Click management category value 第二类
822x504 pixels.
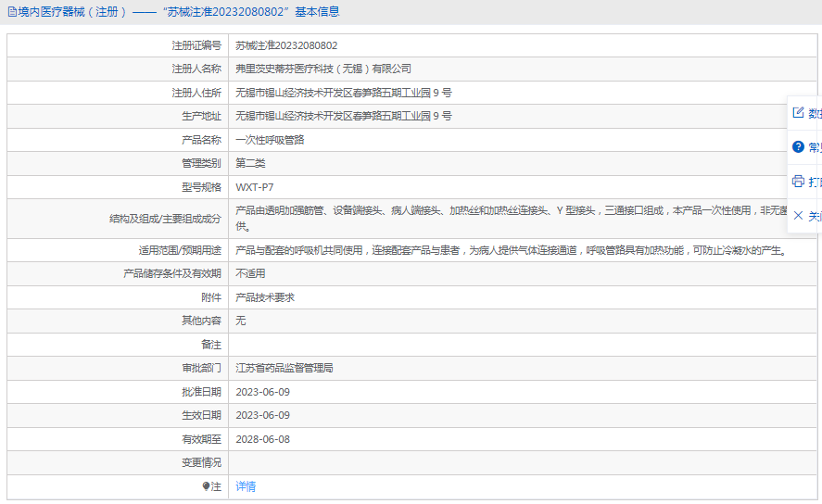(x=250, y=163)
